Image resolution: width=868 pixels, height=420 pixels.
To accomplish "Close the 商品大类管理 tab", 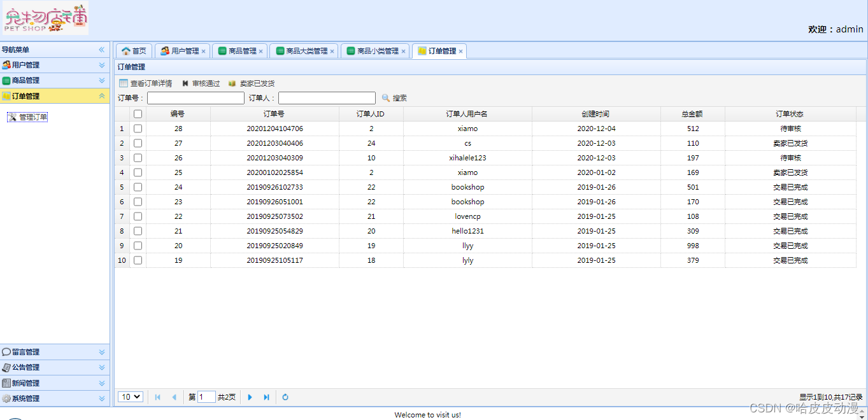I will [x=332, y=52].
